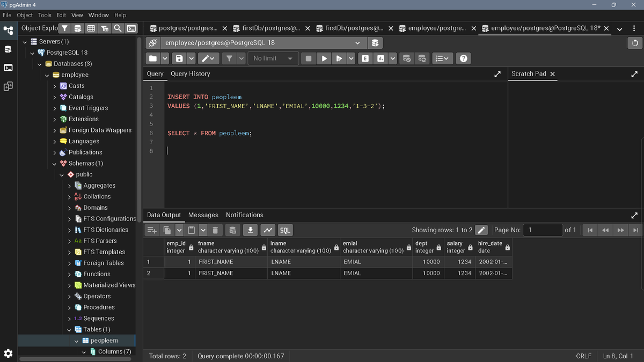The height and width of the screenshot is (362, 644).
Task: Click the Stop/Cancel query button
Action: click(309, 58)
